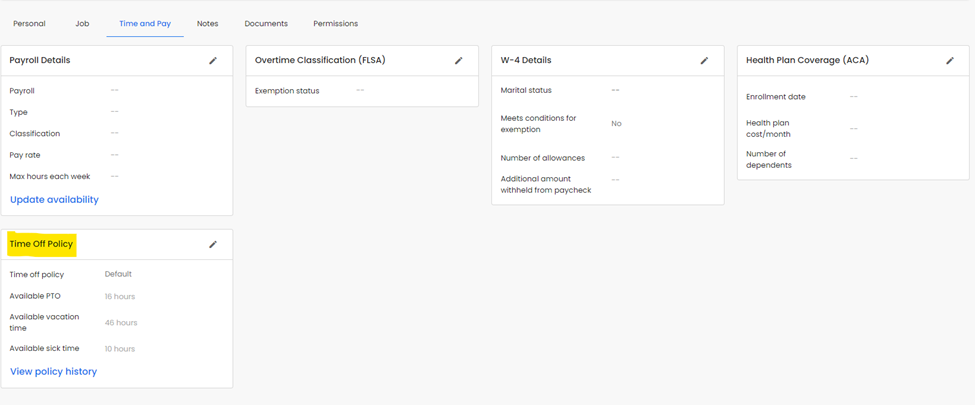This screenshot has width=975, height=405.
Task: Go to the Notes tab
Action: tap(207, 23)
